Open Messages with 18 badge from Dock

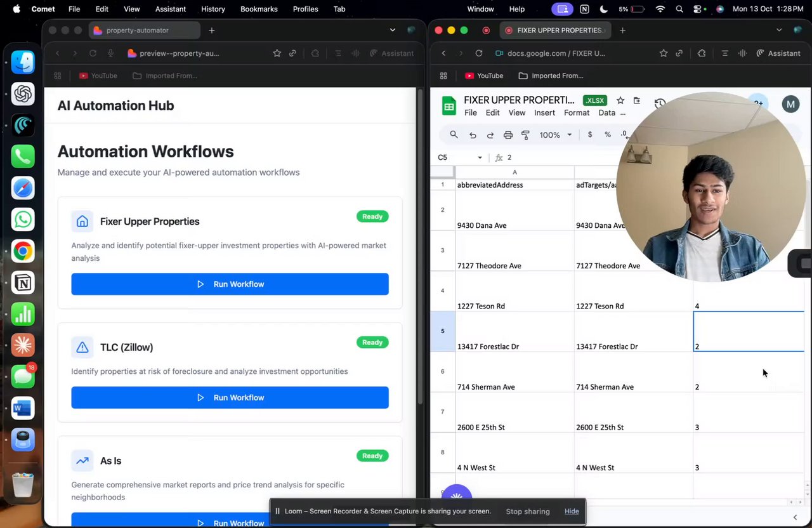[23, 376]
